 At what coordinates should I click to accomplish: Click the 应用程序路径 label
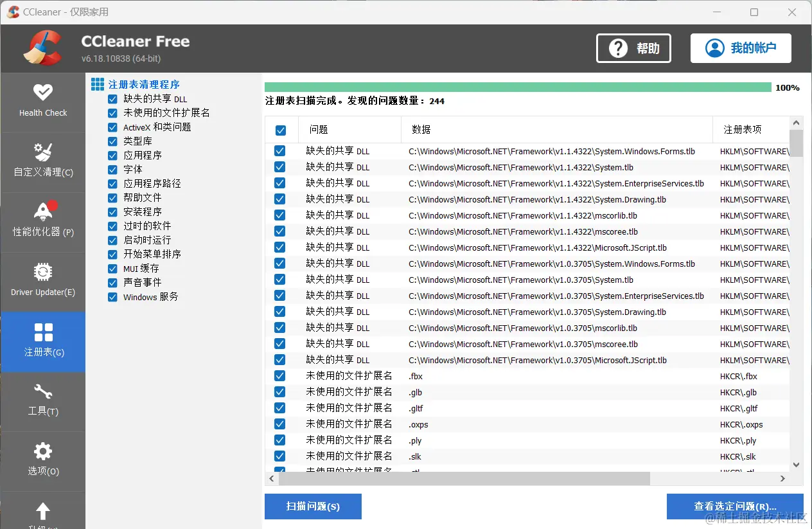152,184
